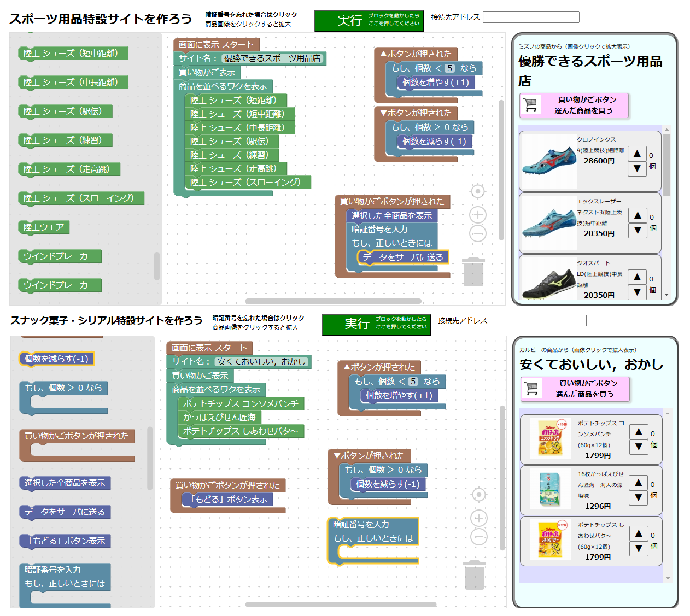Decrease quantity for エックスレーザー shoes
Screen dimensions: 690x616
[x=638, y=230]
